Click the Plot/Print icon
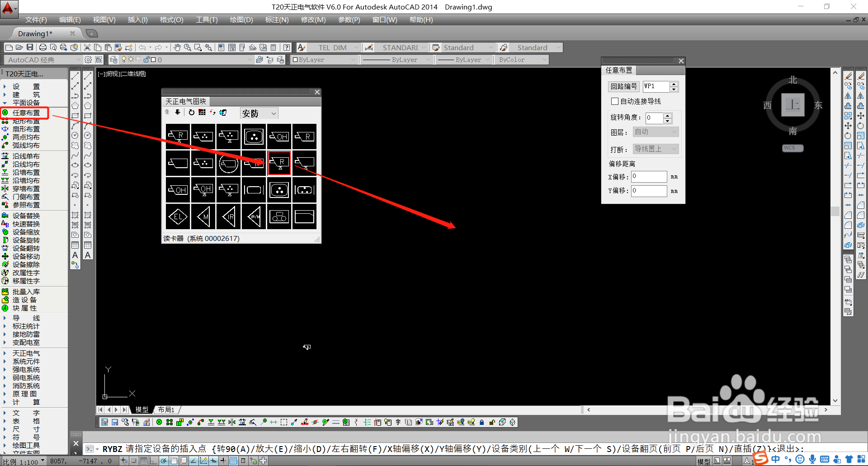The width and height of the screenshot is (868, 466). tap(43, 47)
